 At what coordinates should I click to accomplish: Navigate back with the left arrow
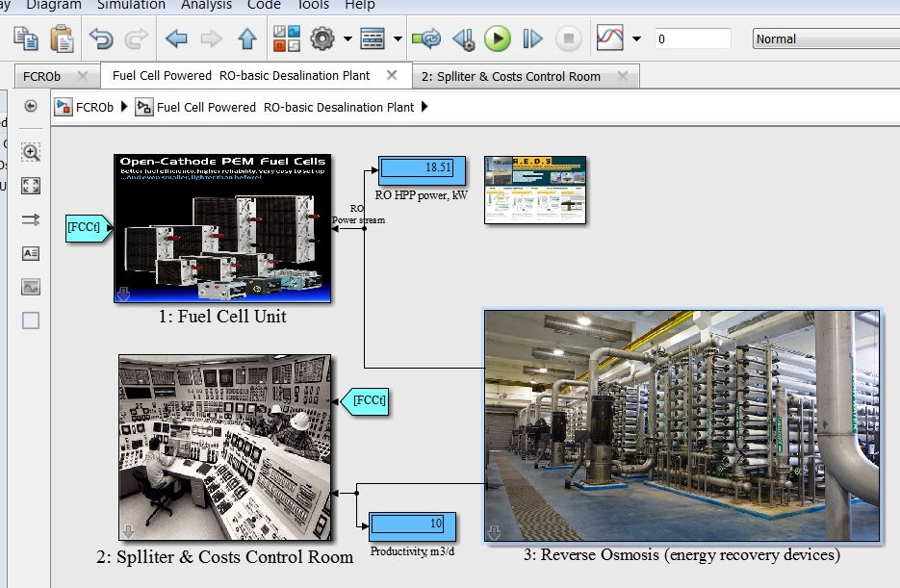[176, 39]
